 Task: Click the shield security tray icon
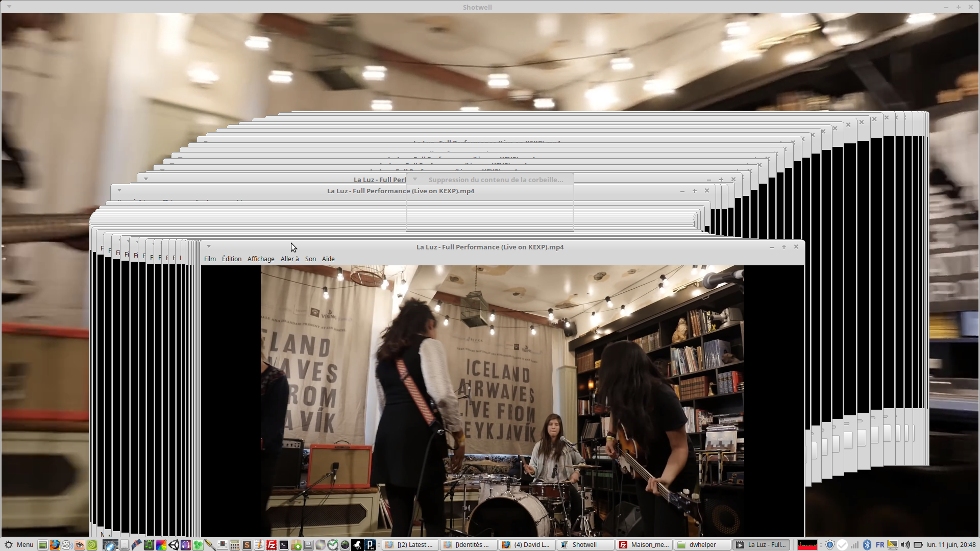(x=830, y=545)
